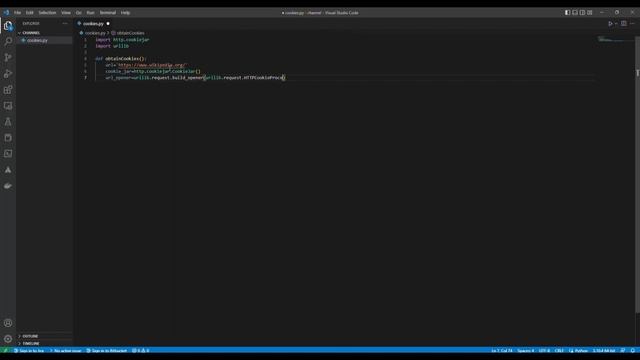The width and height of the screenshot is (640, 360).
Task: Change encoding via UTF-8
Action: click(544, 350)
